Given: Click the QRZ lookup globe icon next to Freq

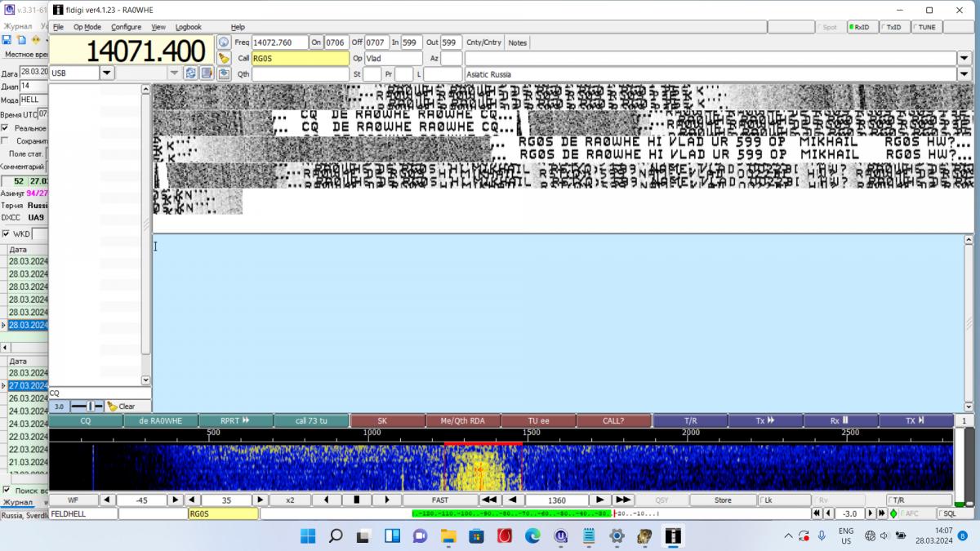Looking at the screenshot, I should [224, 42].
